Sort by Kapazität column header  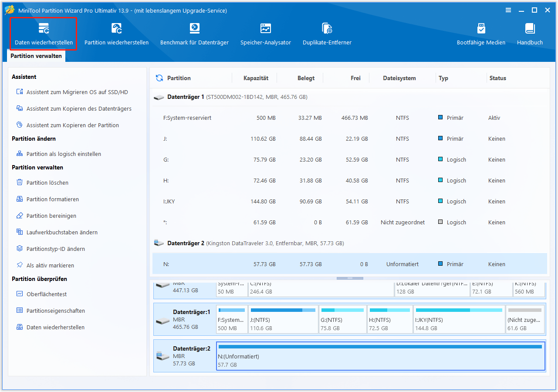(256, 78)
